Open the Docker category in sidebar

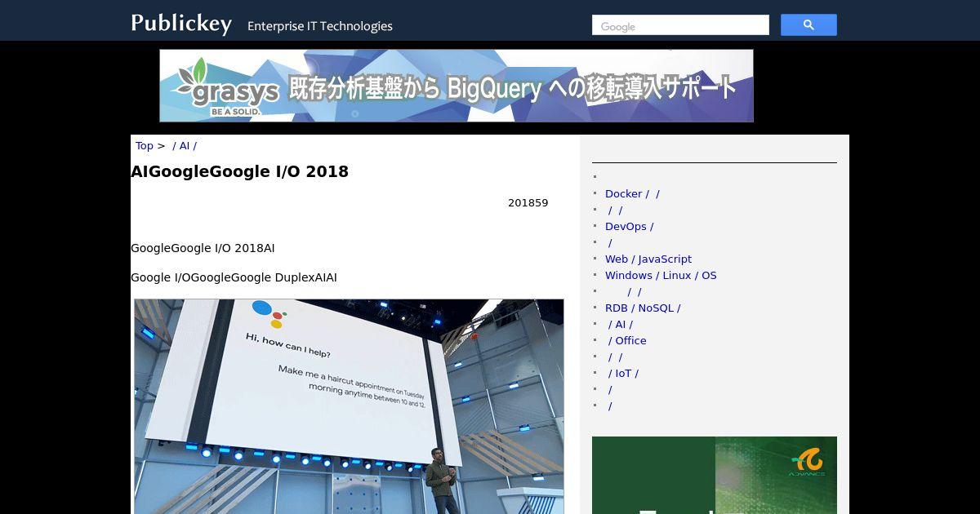(632, 194)
